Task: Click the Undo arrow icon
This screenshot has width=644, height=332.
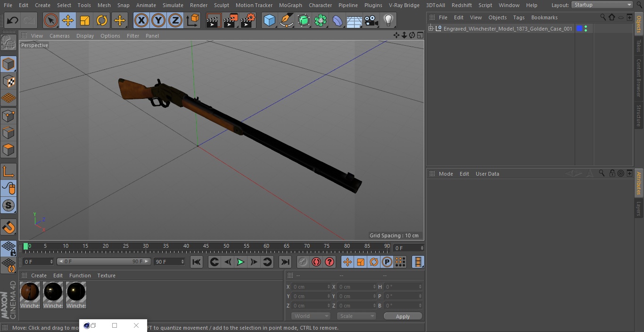Action: click(x=13, y=20)
